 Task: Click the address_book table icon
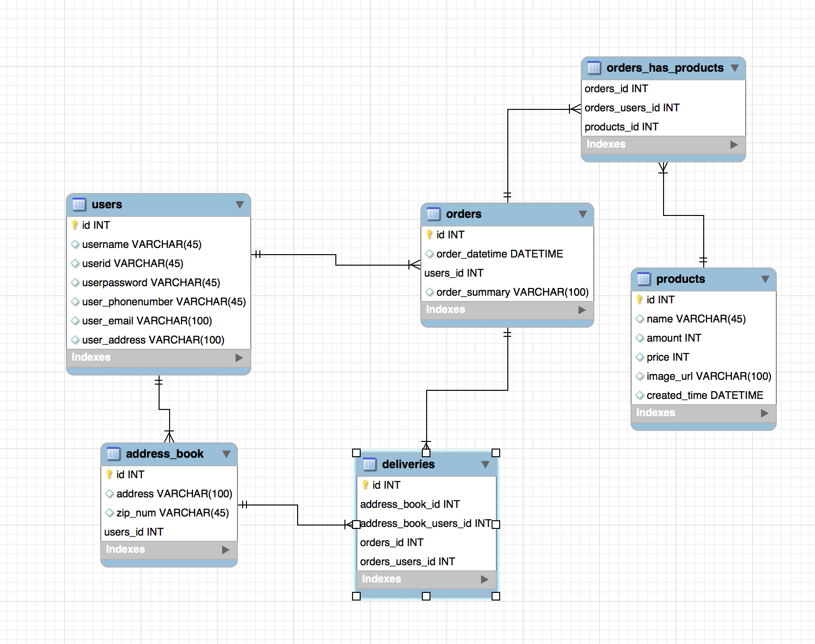click(113, 454)
